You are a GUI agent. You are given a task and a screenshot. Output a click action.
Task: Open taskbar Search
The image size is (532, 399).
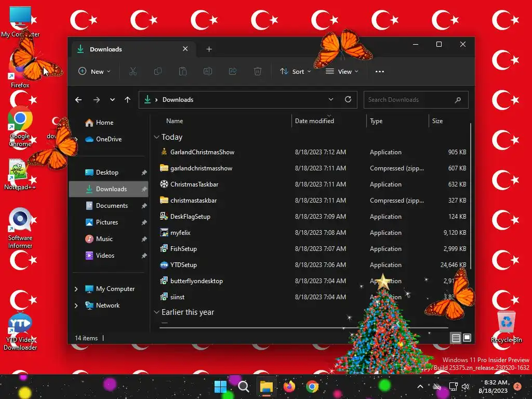(x=243, y=387)
